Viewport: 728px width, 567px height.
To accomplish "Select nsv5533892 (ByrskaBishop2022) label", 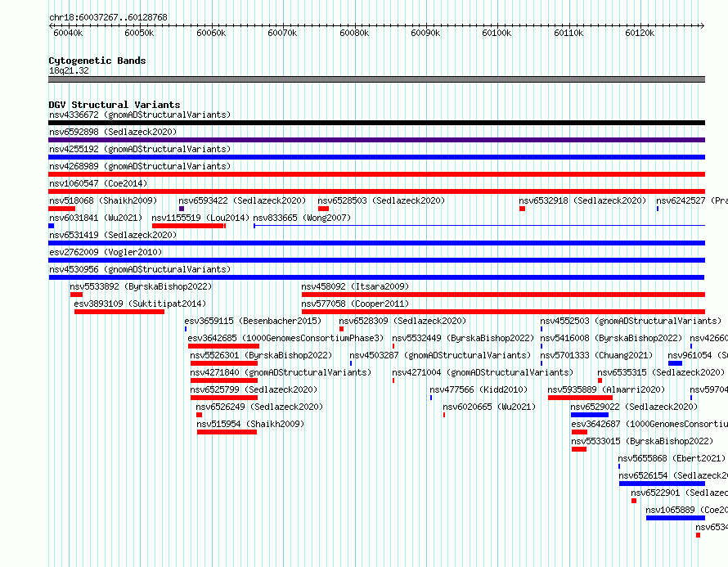I will [141, 286].
